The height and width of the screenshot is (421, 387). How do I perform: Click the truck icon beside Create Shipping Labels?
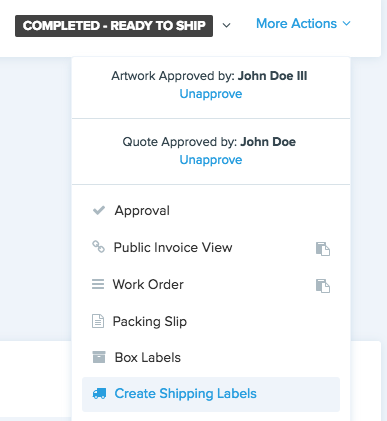click(x=99, y=394)
